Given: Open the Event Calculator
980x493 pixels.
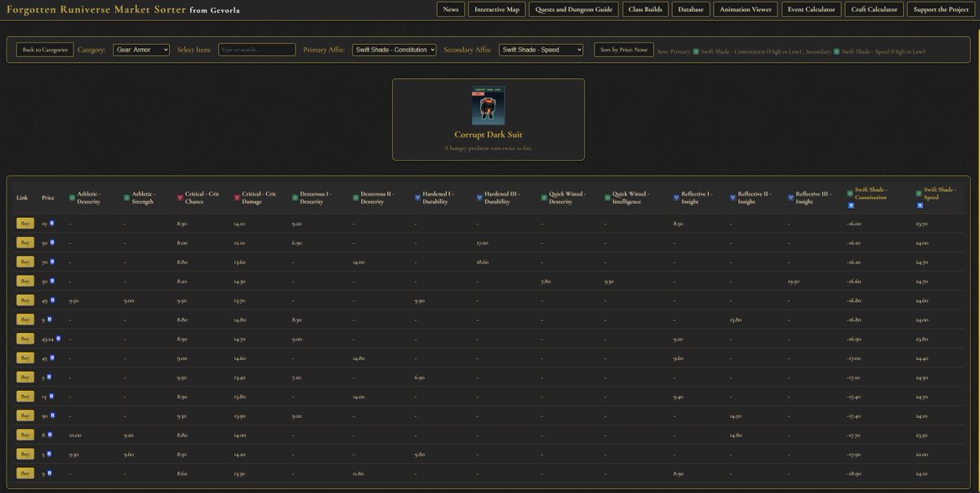Looking at the screenshot, I should click(x=811, y=10).
